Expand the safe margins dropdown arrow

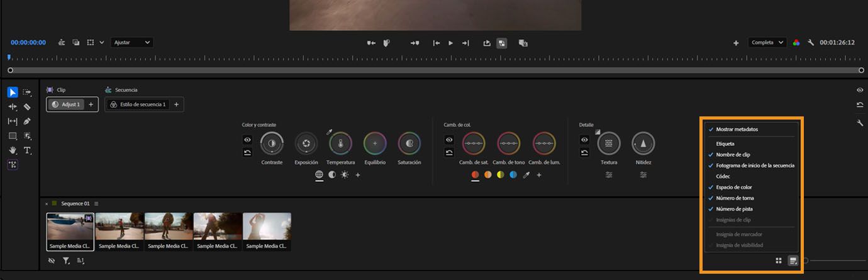[102, 42]
